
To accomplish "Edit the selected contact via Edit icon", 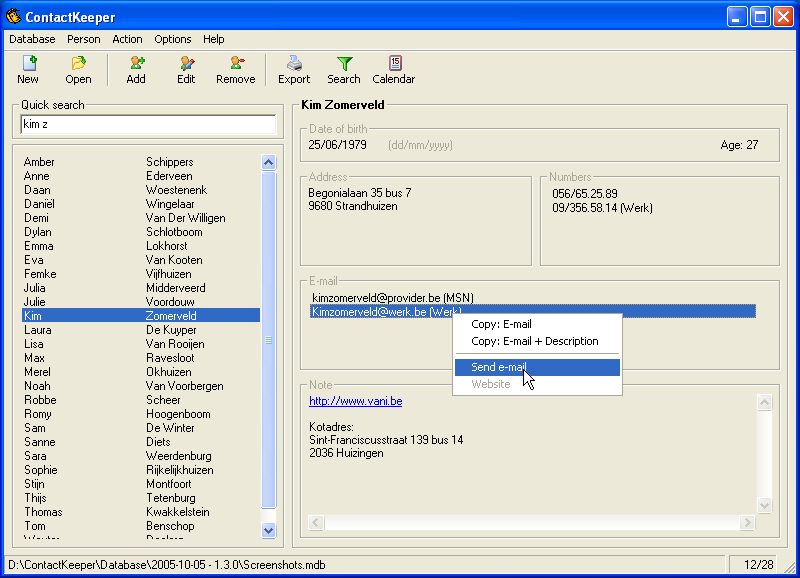I will pyautogui.click(x=186, y=64).
